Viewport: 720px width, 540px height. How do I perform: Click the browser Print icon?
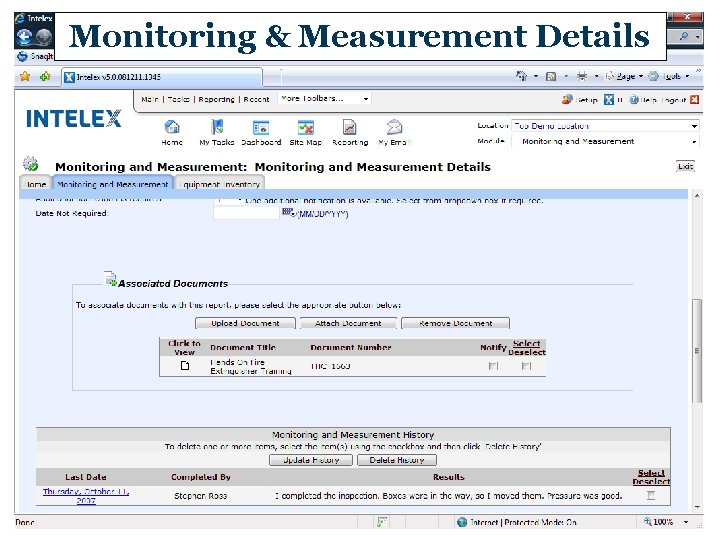(x=582, y=76)
